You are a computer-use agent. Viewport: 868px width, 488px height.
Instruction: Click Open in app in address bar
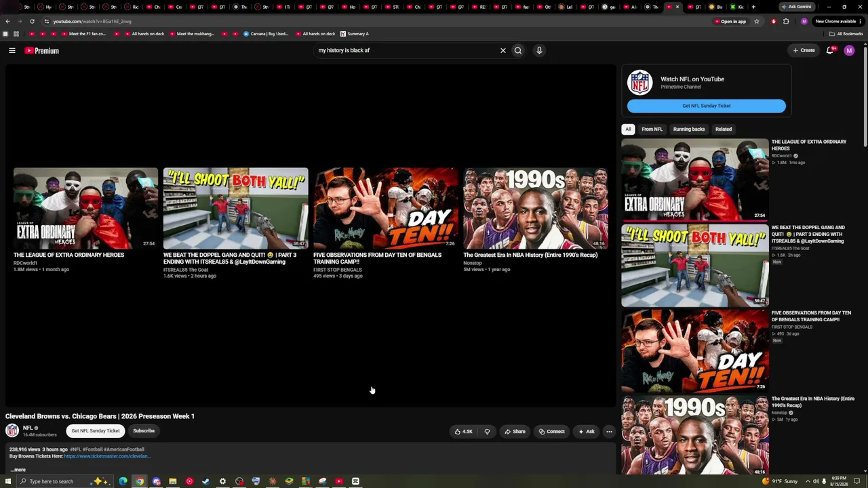click(730, 21)
